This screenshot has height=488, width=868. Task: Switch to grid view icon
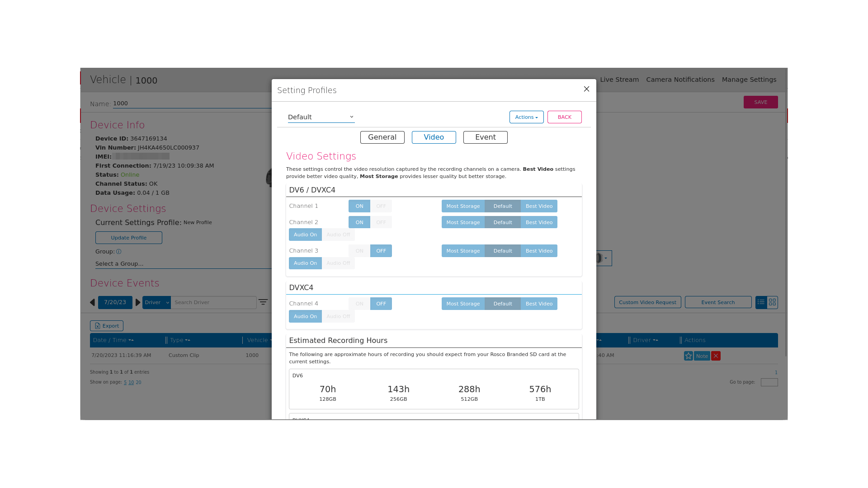(x=772, y=302)
